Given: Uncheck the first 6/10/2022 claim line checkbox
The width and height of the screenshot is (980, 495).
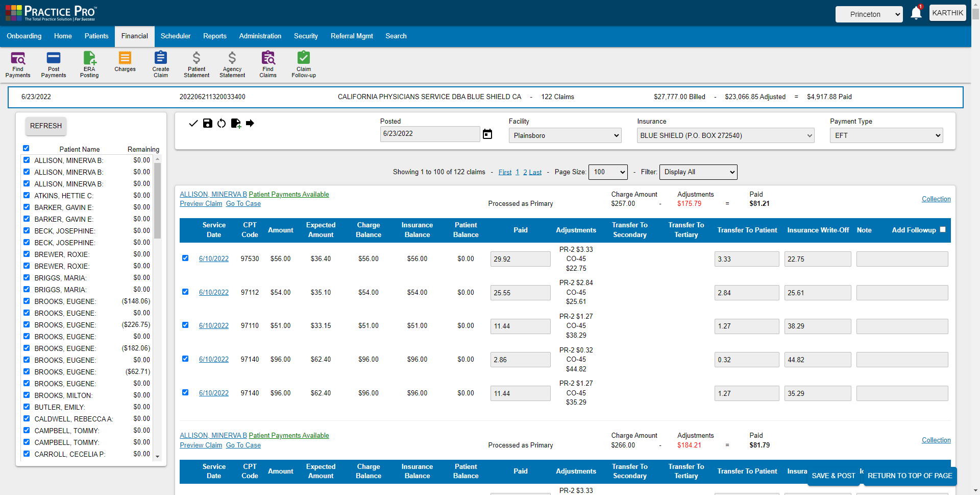Looking at the screenshot, I should click(x=185, y=258).
